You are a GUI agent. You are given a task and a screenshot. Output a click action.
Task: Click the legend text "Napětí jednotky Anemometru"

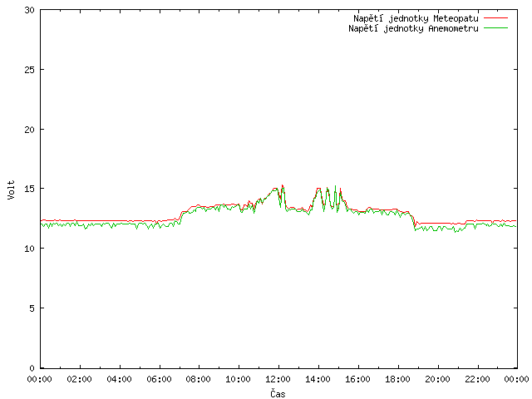tap(413, 28)
